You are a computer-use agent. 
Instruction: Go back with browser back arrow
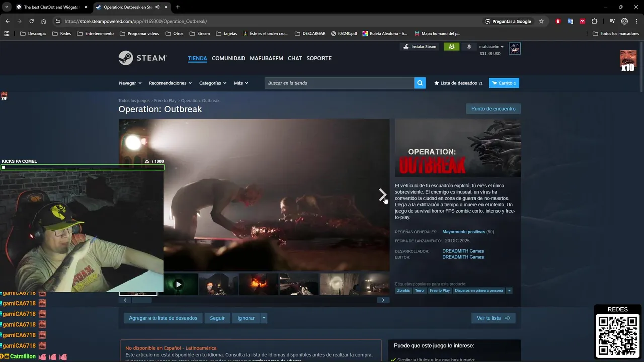(7, 21)
